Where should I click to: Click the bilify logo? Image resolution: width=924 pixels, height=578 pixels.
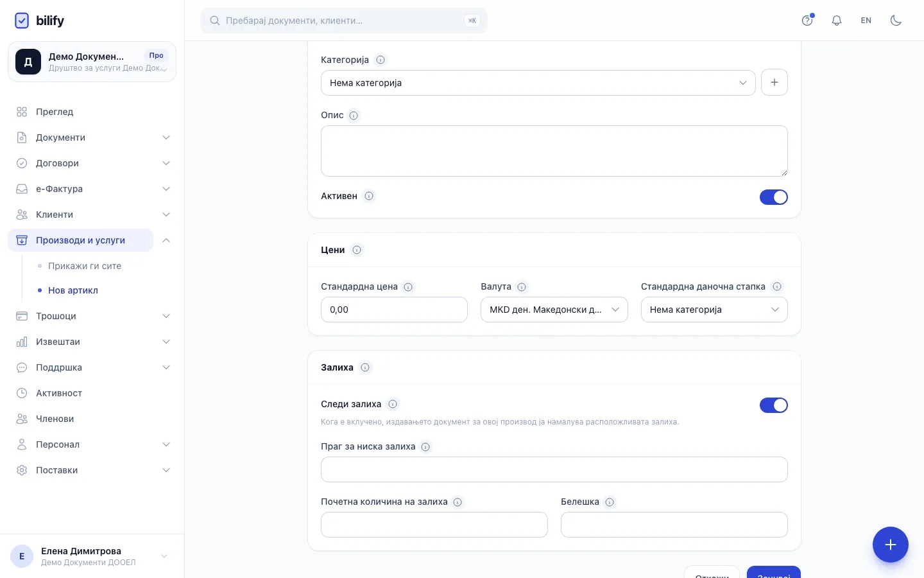pos(39,21)
